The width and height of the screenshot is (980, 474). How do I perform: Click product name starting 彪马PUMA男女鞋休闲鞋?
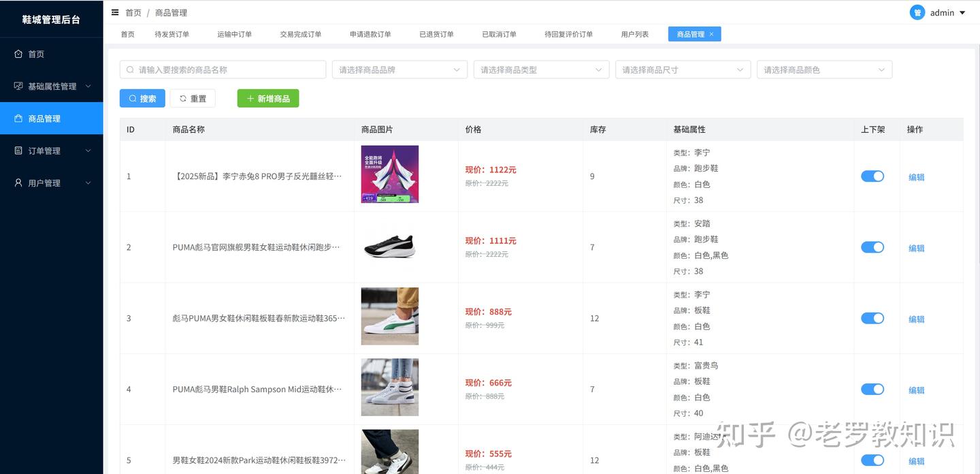(259, 318)
